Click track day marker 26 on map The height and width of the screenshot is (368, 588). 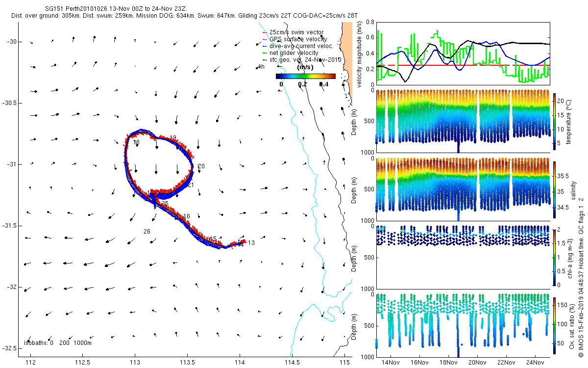(x=147, y=231)
